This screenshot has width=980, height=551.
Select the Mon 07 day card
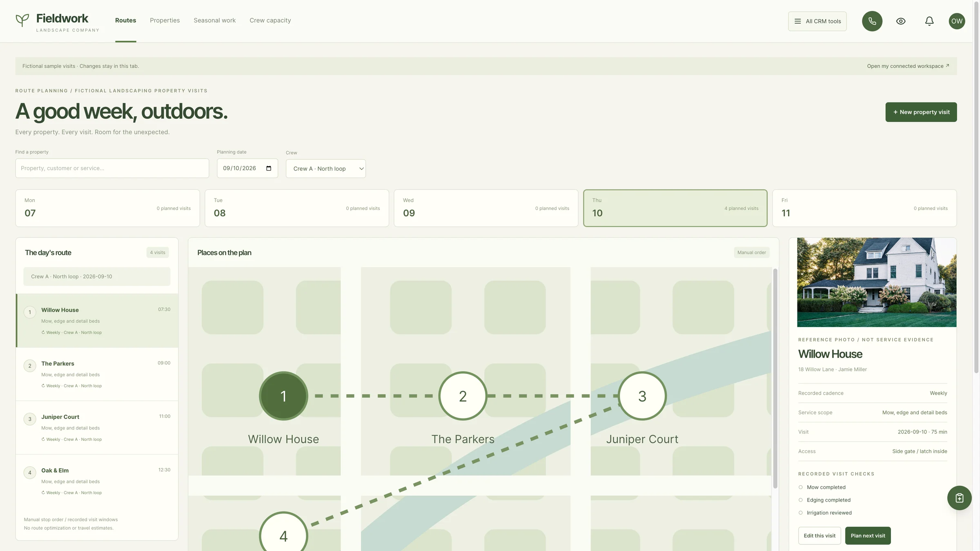(x=107, y=208)
